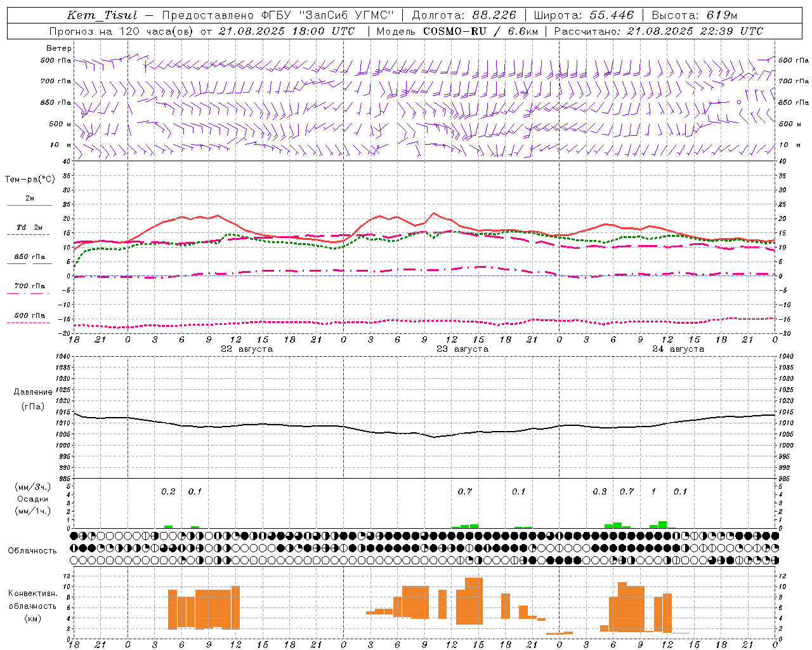This screenshot has height=650, width=812.
Task: Click the Конвективн. convective cloud label
Action: (32, 594)
